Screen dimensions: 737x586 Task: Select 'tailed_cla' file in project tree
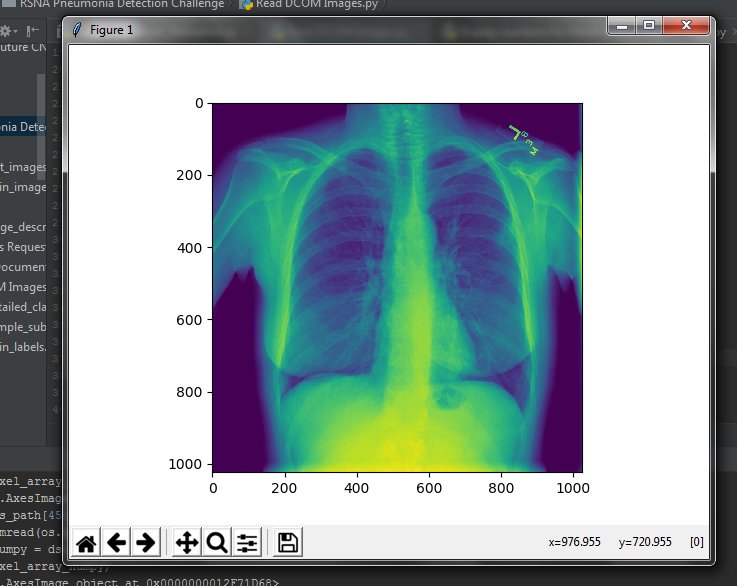pyautogui.click(x=23, y=307)
